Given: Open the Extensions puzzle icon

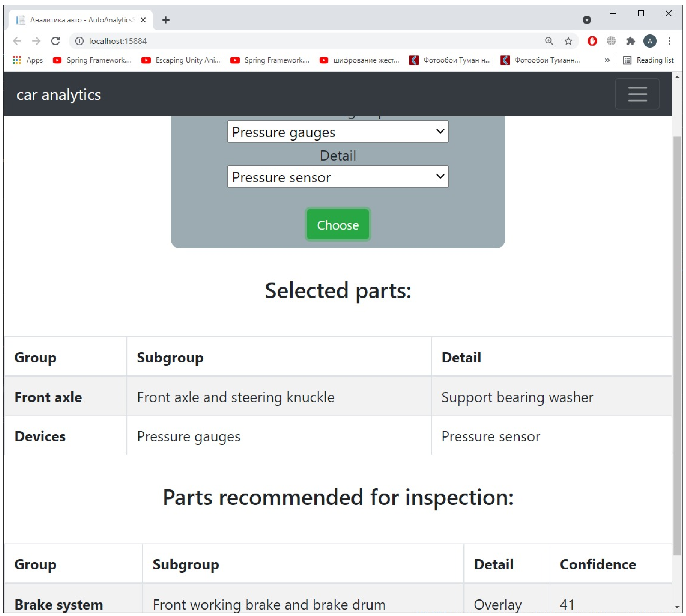Looking at the screenshot, I should pos(630,41).
